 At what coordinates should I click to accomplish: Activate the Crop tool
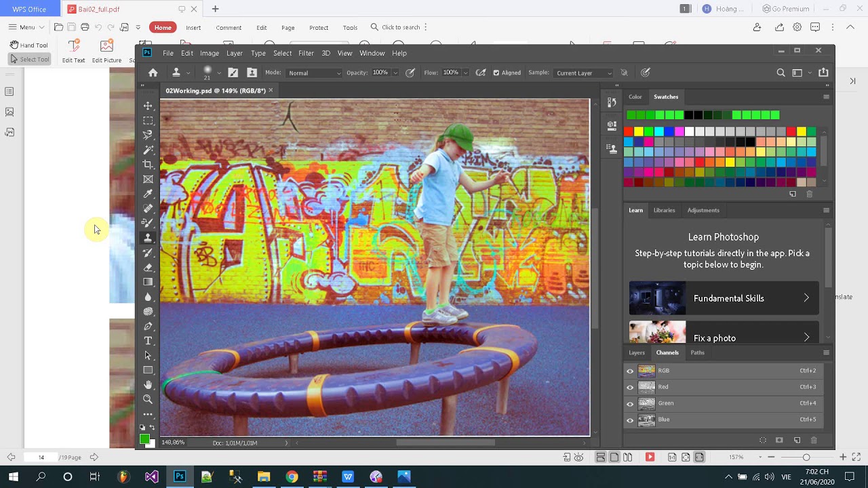[148, 165]
